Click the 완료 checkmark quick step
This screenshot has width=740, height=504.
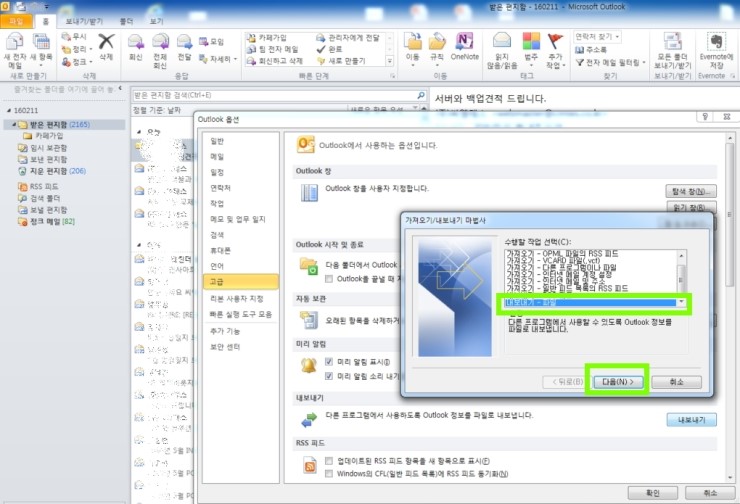tap(329, 49)
